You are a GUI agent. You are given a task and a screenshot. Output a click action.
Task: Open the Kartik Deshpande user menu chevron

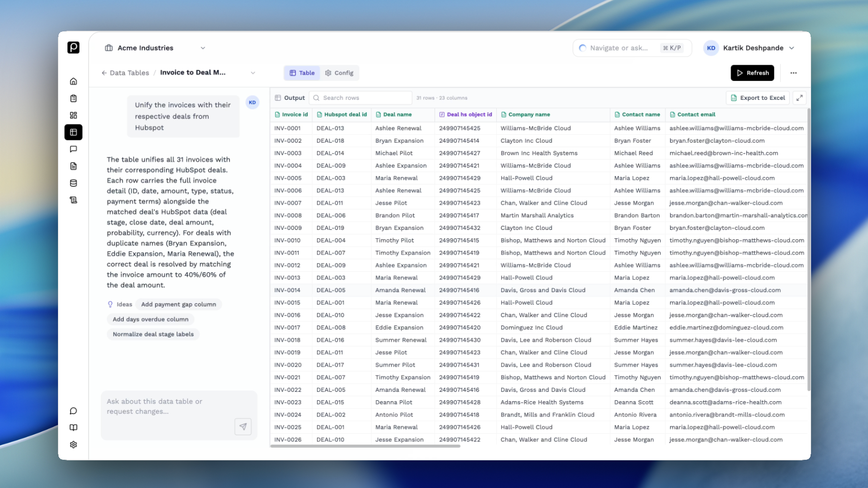[792, 48]
